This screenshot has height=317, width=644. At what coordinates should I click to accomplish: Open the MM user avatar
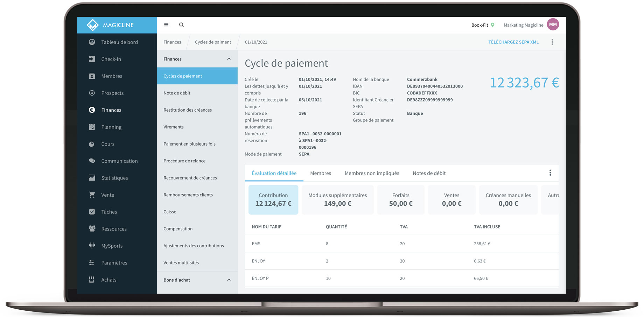click(553, 24)
